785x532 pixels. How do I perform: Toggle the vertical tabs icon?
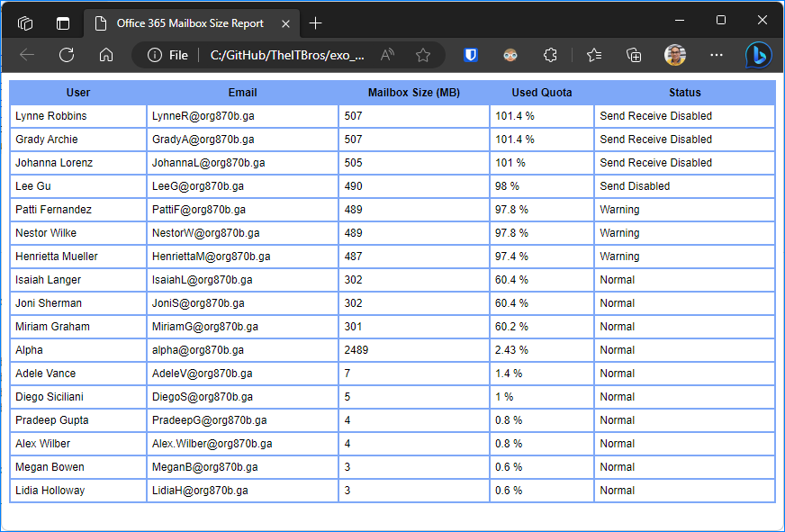(x=63, y=23)
